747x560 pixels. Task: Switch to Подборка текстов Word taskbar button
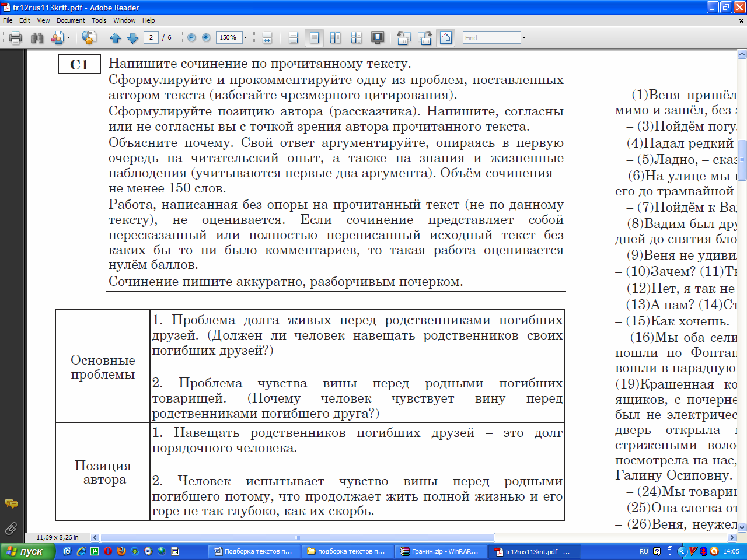(253, 551)
